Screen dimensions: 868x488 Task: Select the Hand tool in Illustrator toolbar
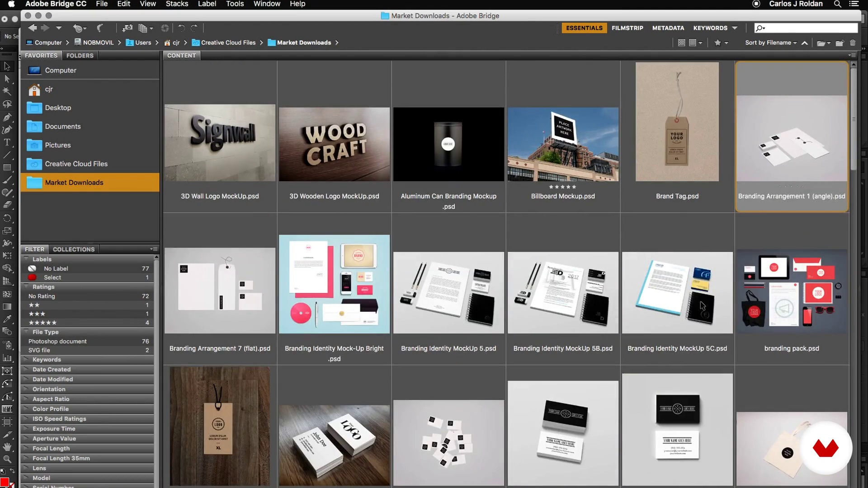pyautogui.click(x=7, y=447)
